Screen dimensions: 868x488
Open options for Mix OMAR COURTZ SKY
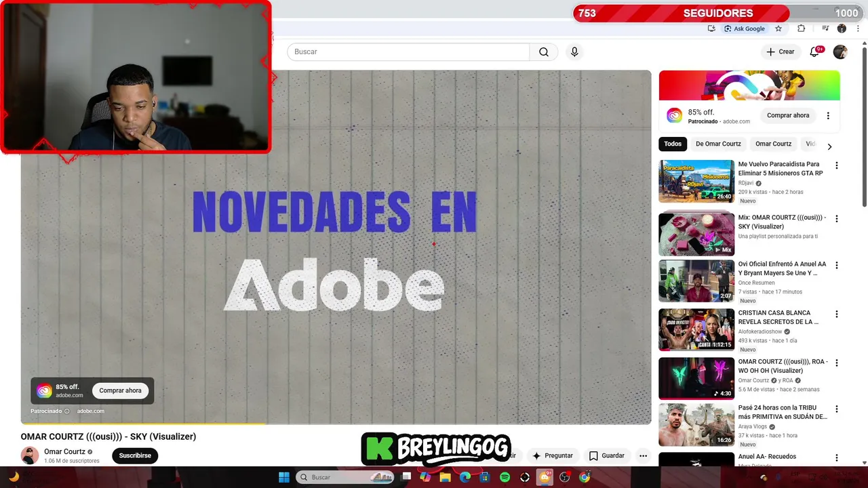pos(837,219)
